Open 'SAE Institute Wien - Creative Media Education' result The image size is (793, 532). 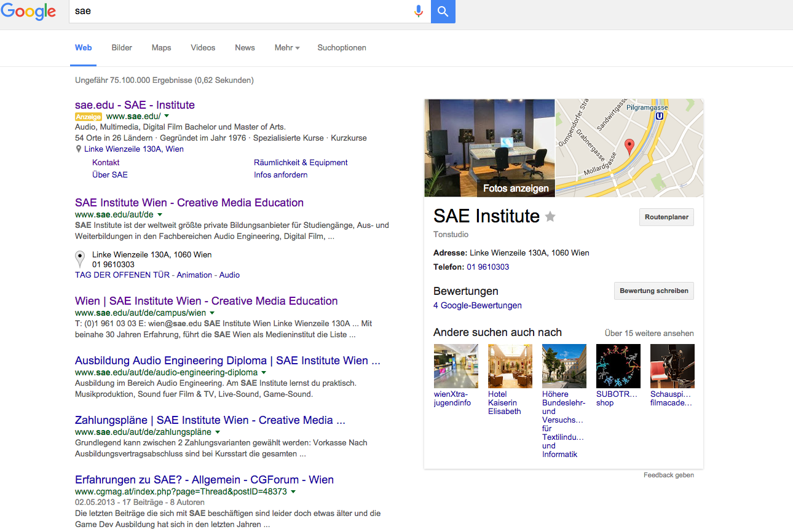click(189, 203)
